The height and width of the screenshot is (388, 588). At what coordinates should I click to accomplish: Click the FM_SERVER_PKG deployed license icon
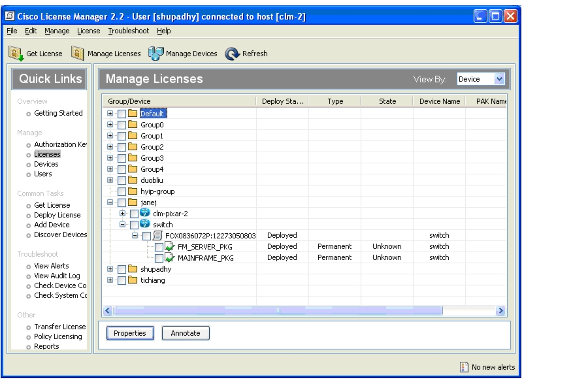tap(170, 247)
